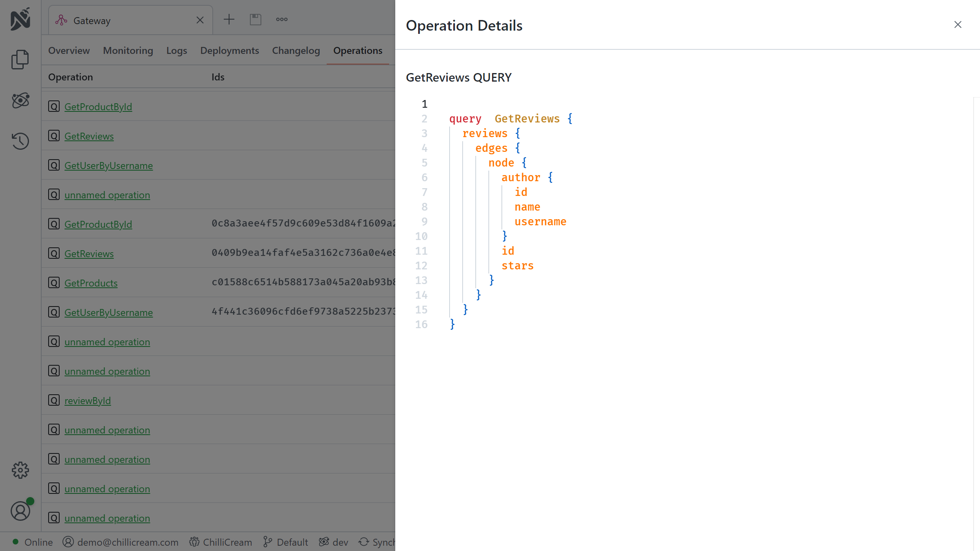Click line 9 username in code
Image resolution: width=980 pixels, height=551 pixels.
[540, 222]
